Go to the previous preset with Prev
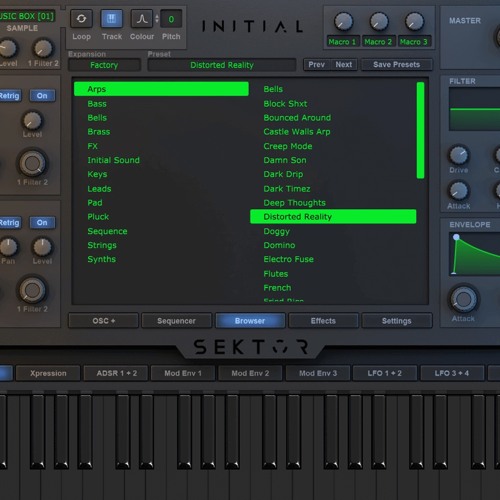The width and height of the screenshot is (500, 500). (x=316, y=65)
